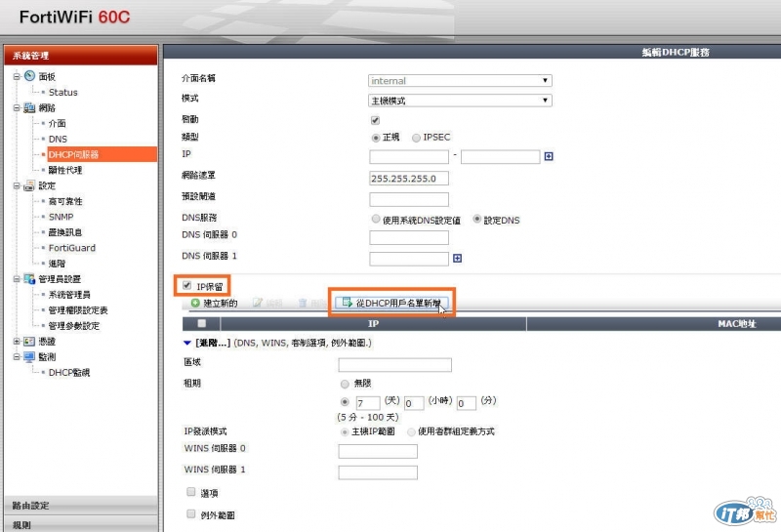Select 主機IP範圍 assignment mode radio
The width and height of the screenshot is (781, 532).
345,431
